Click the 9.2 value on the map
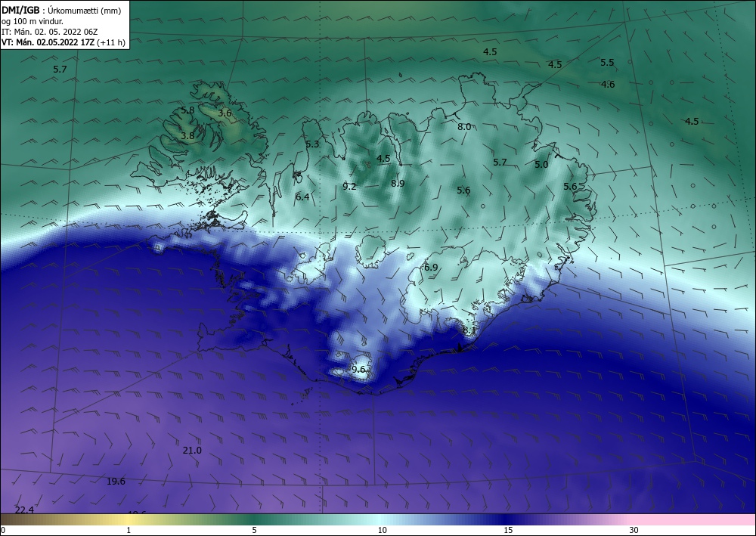Screen dimensions: 756x536 (x=349, y=187)
